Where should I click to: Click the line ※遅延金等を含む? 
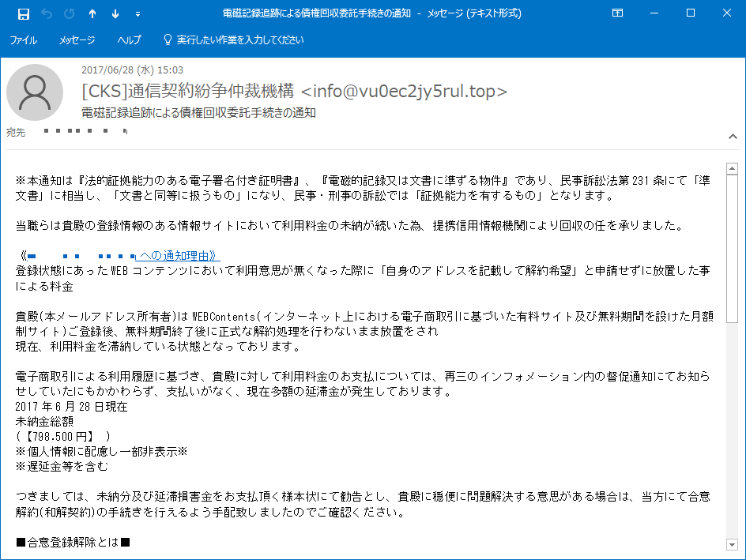(x=62, y=466)
